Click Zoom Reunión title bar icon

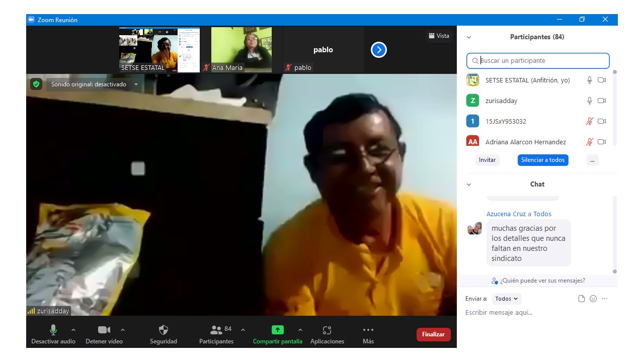(31, 20)
